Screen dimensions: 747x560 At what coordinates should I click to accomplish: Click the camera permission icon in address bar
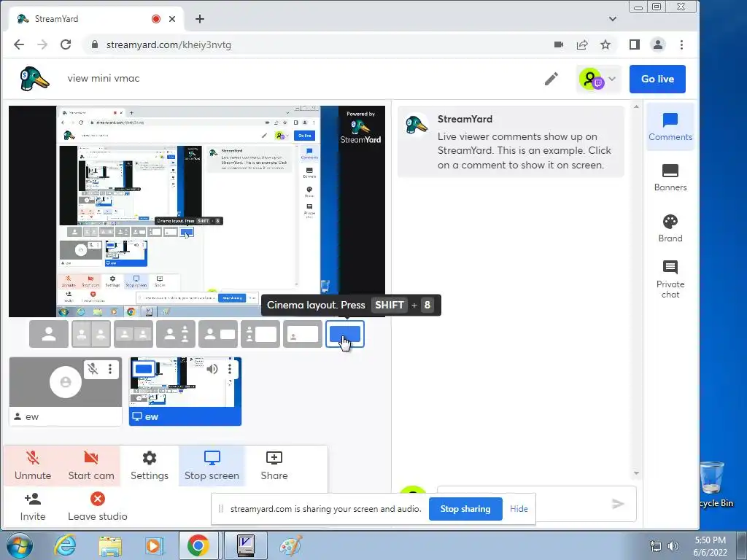point(559,44)
